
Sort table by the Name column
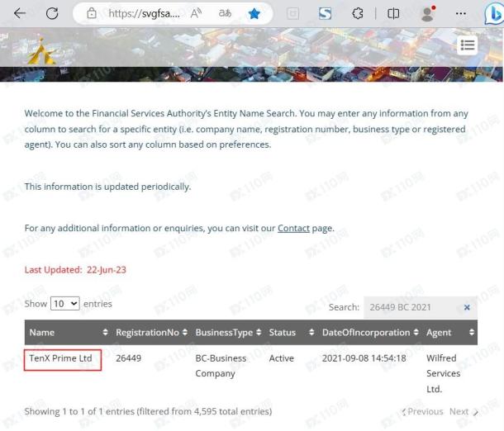point(68,333)
